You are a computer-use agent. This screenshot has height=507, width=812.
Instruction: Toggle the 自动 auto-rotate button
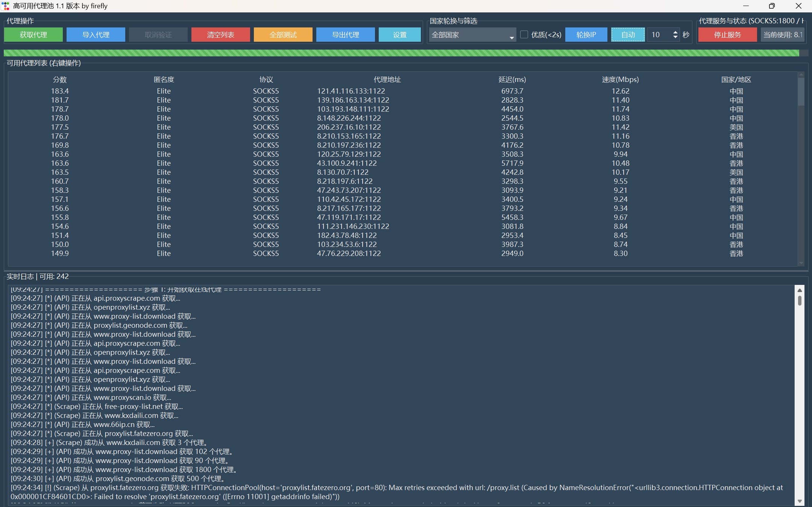pyautogui.click(x=628, y=35)
